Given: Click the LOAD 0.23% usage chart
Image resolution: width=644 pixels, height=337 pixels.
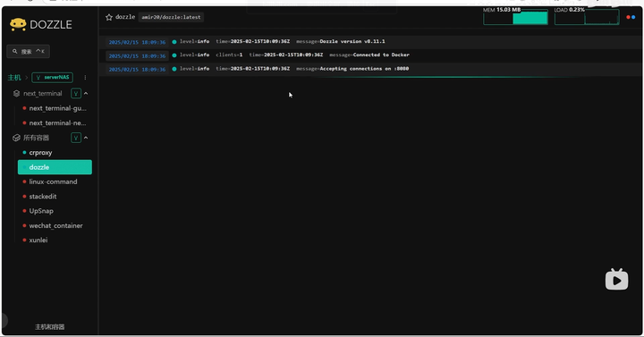Looking at the screenshot, I should tap(587, 16).
